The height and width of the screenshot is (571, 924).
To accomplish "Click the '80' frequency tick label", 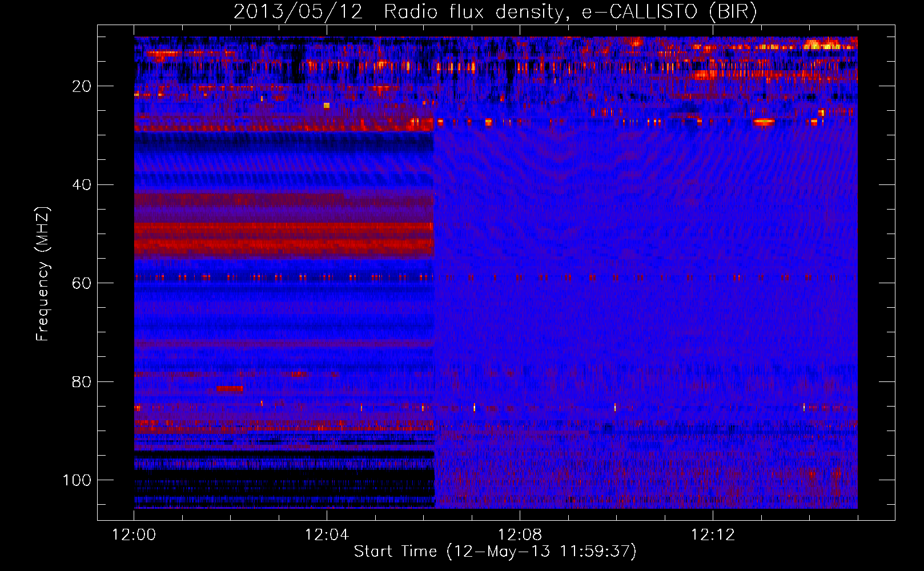I will [82, 381].
